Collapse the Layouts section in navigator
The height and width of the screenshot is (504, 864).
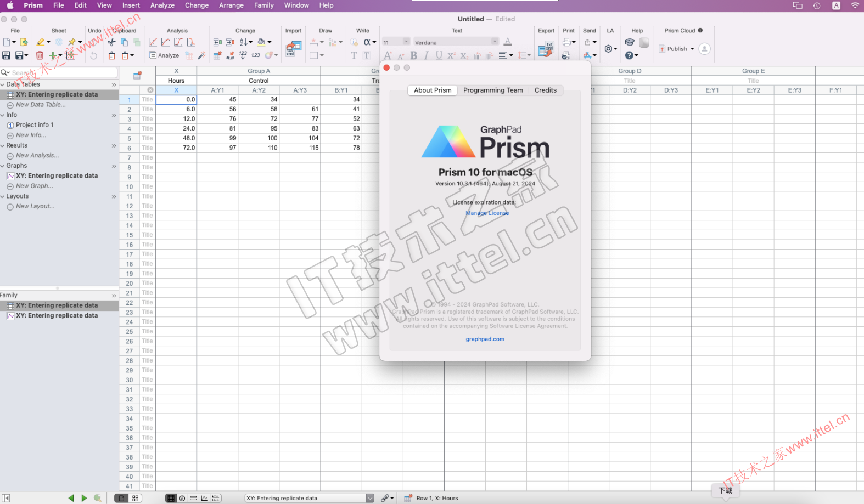point(3,196)
